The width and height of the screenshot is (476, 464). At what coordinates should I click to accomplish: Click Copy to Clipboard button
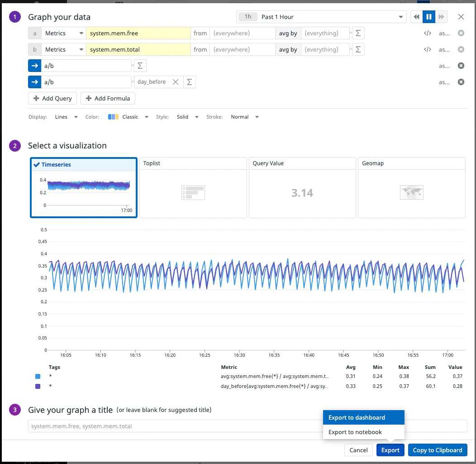pos(438,450)
